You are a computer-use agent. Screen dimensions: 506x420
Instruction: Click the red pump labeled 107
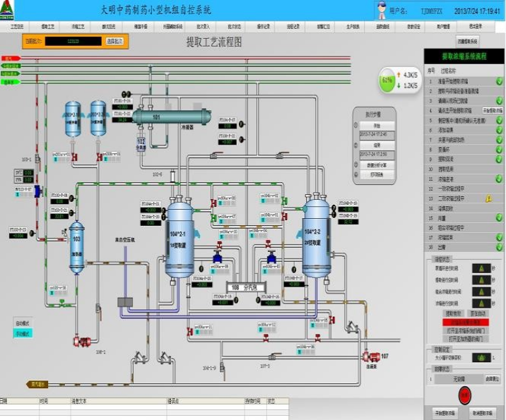click(367, 356)
